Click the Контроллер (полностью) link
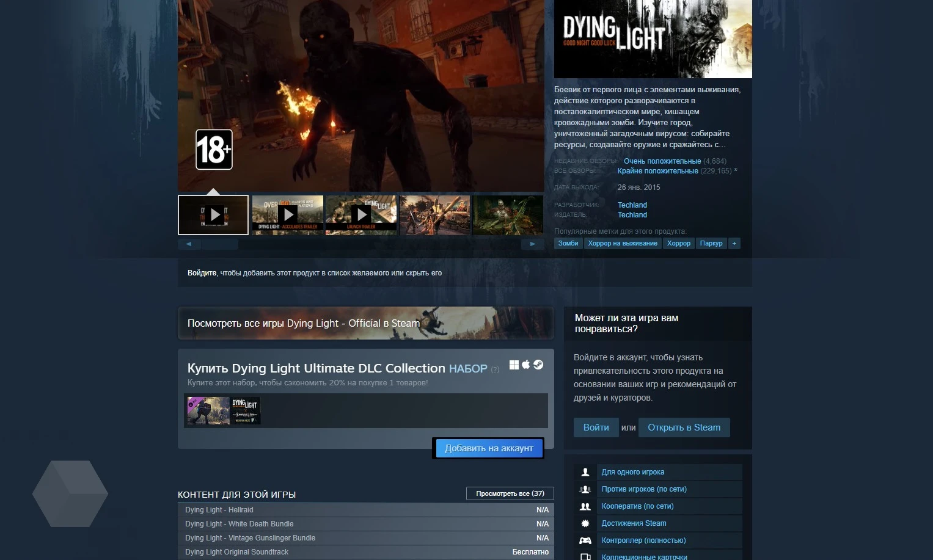The image size is (933, 560). click(x=643, y=540)
